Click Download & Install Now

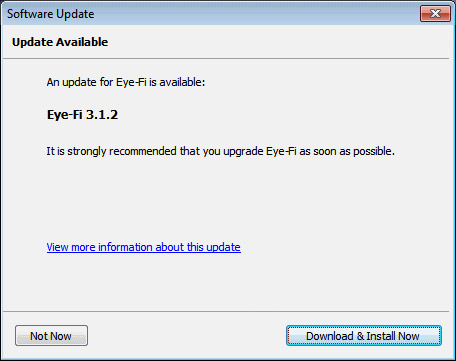point(364,336)
